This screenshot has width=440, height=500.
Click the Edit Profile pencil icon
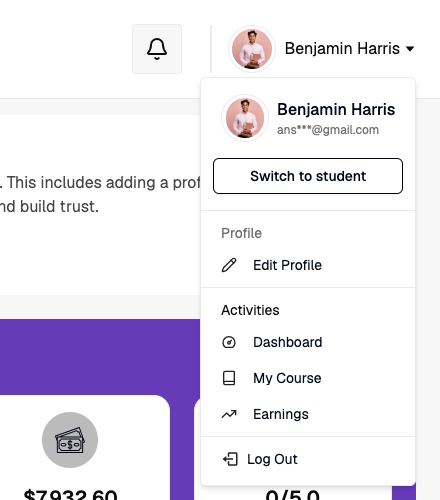pos(229,265)
